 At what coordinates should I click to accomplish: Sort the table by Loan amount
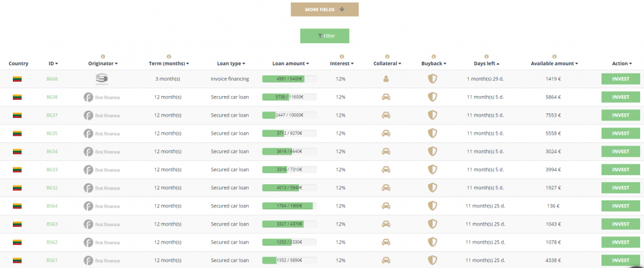pos(290,64)
